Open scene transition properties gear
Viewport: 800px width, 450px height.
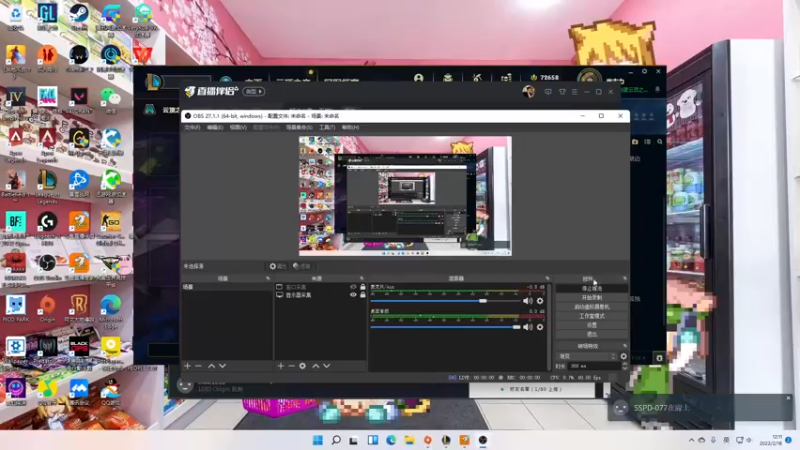point(623,356)
